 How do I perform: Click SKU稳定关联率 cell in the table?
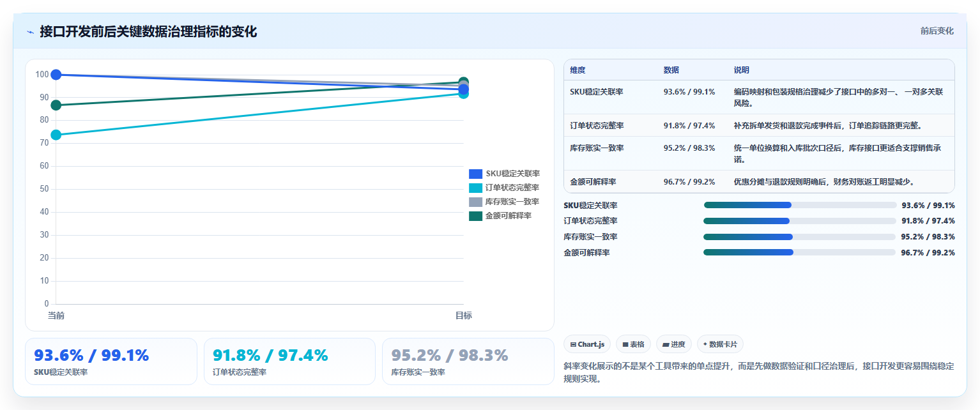pos(597,92)
